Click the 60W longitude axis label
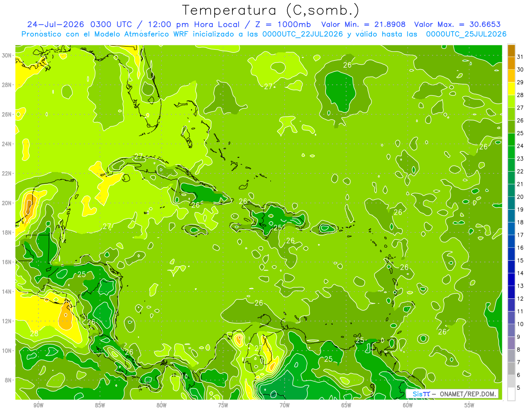This screenshot has width=532, height=411. (x=408, y=406)
